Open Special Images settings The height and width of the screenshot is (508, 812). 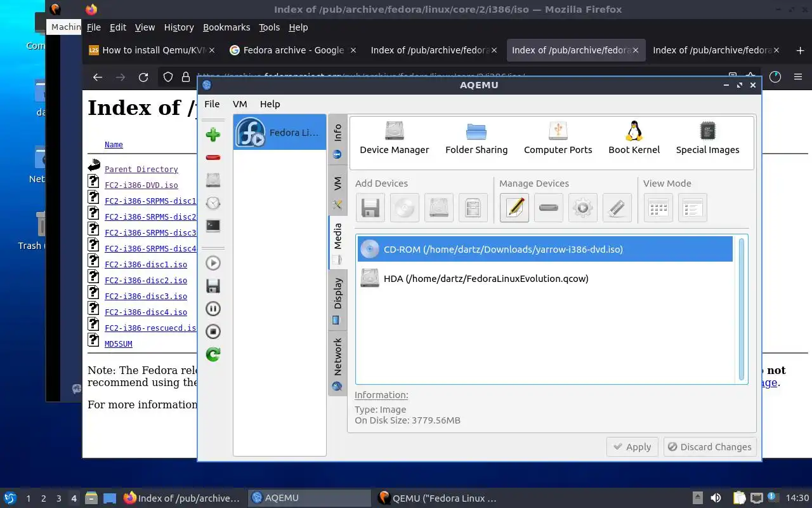pyautogui.click(x=707, y=138)
